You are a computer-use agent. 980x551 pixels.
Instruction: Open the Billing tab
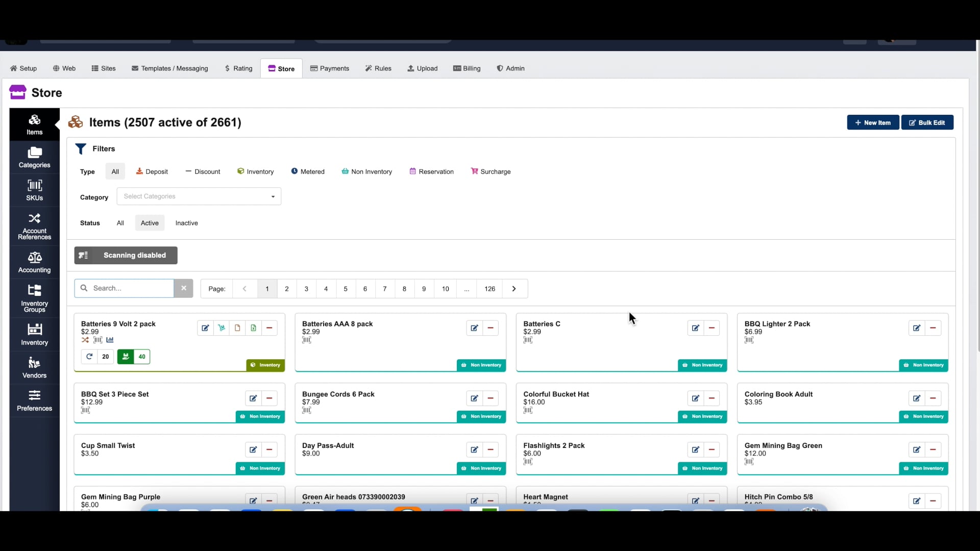coord(467,68)
